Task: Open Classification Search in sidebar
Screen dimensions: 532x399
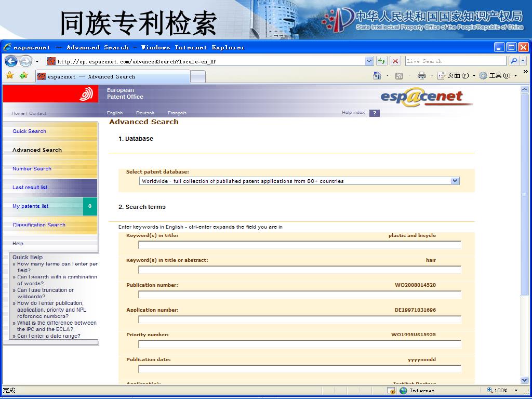Action: pyautogui.click(x=39, y=224)
